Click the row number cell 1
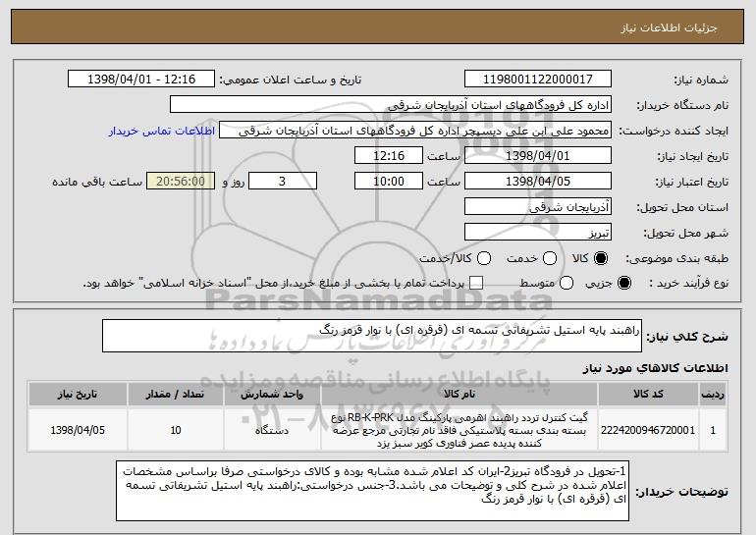Screen dimensions: 756x535 tap(713, 430)
